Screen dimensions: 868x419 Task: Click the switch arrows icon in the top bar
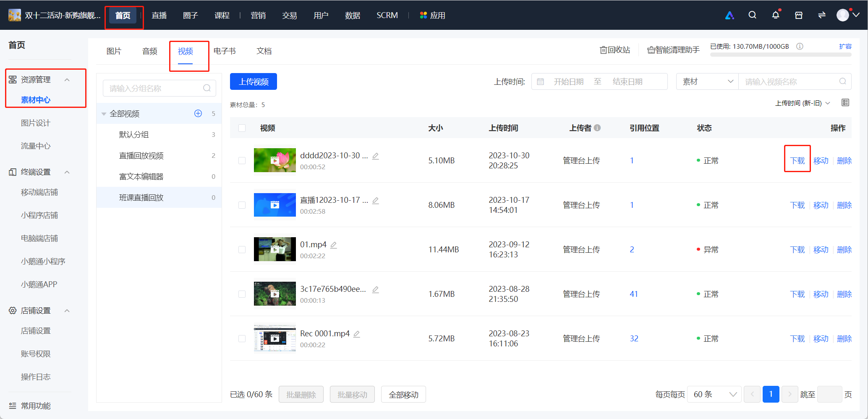pyautogui.click(x=822, y=15)
